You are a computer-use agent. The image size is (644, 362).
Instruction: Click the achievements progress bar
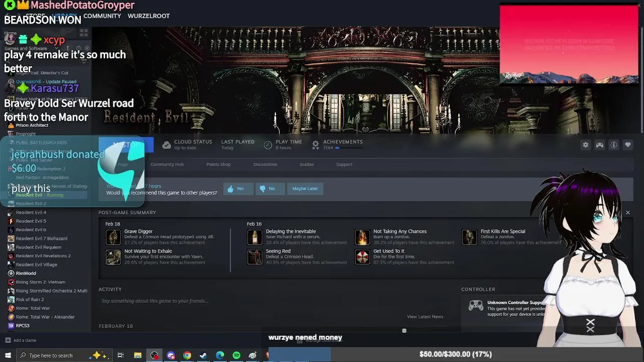[x=348, y=148]
